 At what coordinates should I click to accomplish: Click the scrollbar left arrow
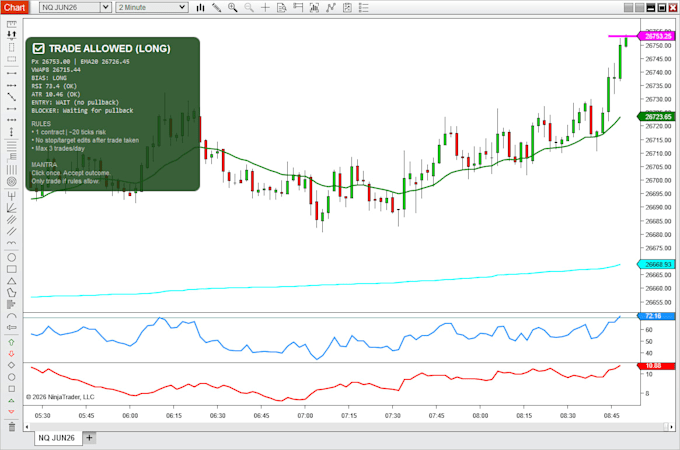coord(27,427)
